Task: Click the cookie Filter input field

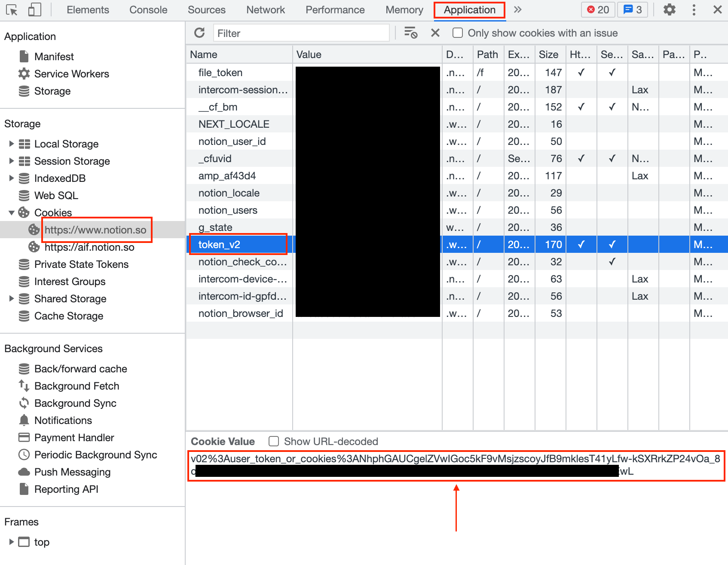Action: coord(301,33)
